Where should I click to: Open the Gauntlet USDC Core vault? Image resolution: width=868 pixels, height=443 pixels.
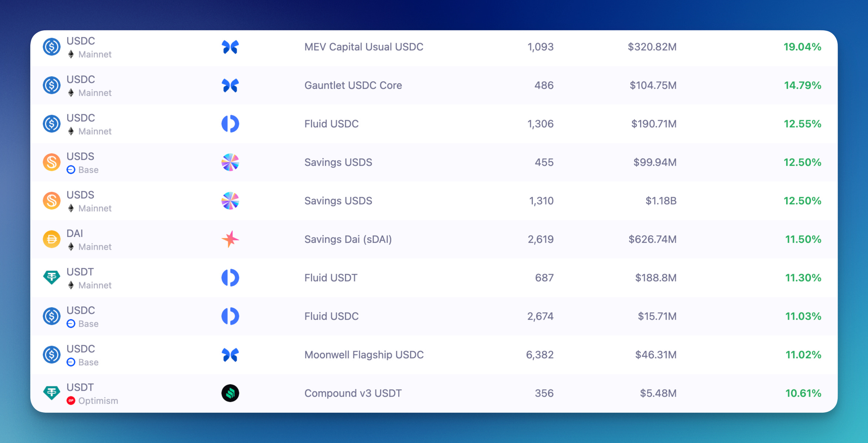[353, 85]
